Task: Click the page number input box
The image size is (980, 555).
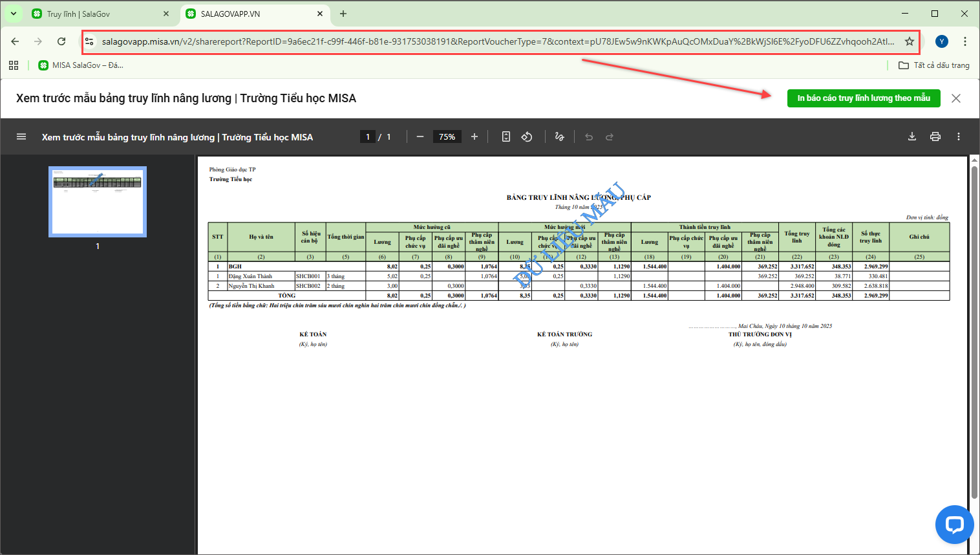Action: tap(368, 136)
